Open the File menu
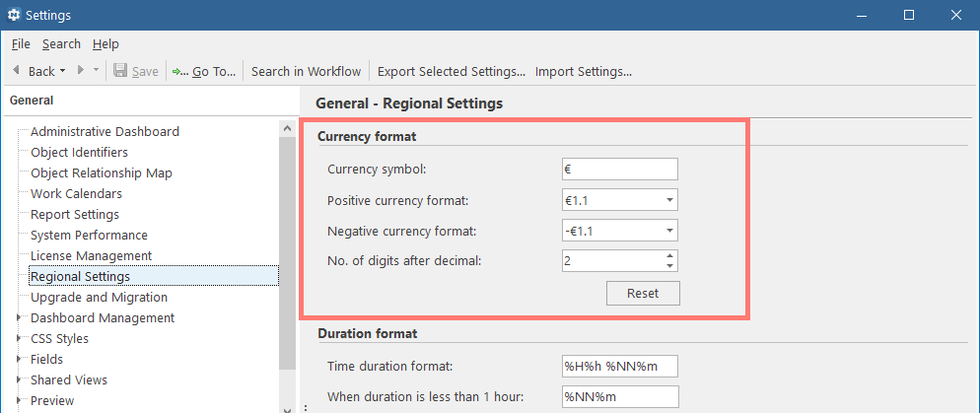 [x=21, y=44]
